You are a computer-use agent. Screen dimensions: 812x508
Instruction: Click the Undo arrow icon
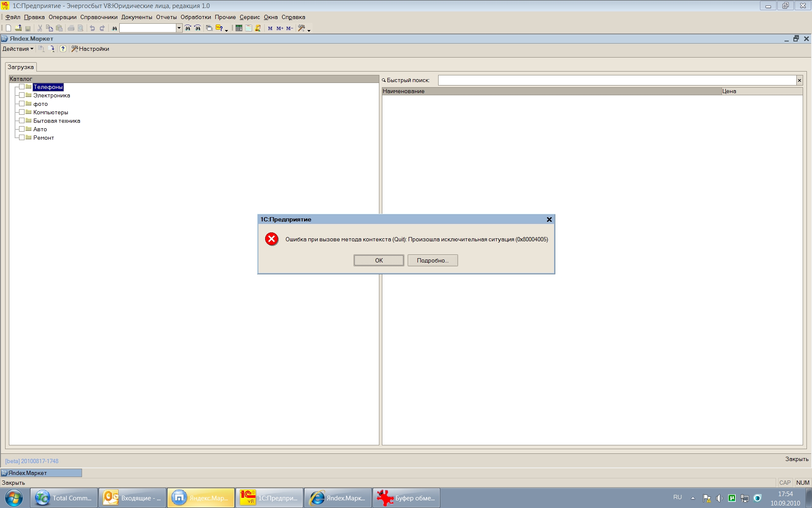coord(92,28)
